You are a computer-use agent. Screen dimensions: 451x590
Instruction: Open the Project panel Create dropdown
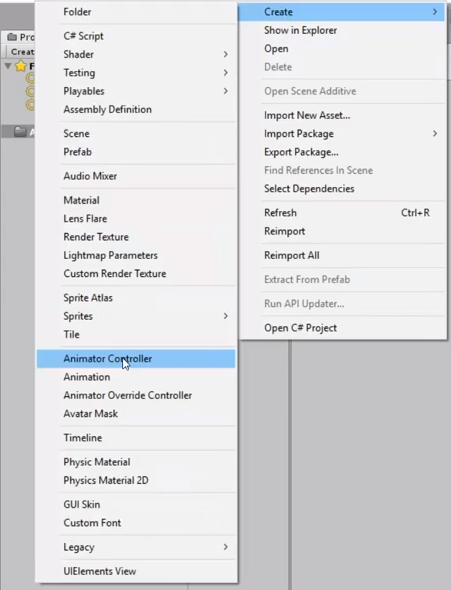click(x=22, y=52)
